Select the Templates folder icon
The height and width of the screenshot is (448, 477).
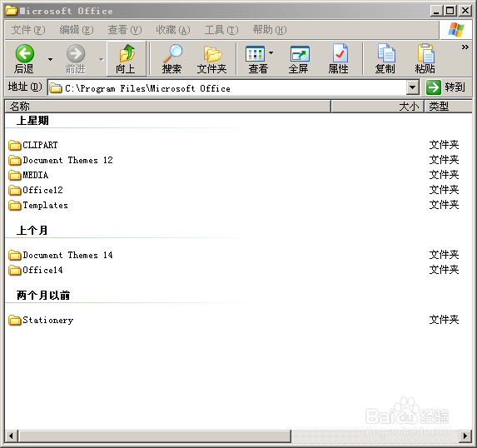click(x=15, y=205)
